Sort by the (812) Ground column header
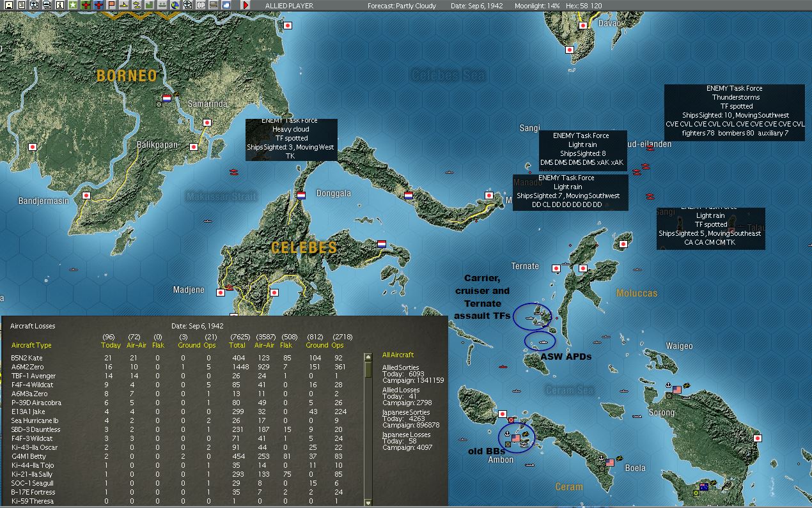The height and width of the screenshot is (508, 812). (316, 341)
